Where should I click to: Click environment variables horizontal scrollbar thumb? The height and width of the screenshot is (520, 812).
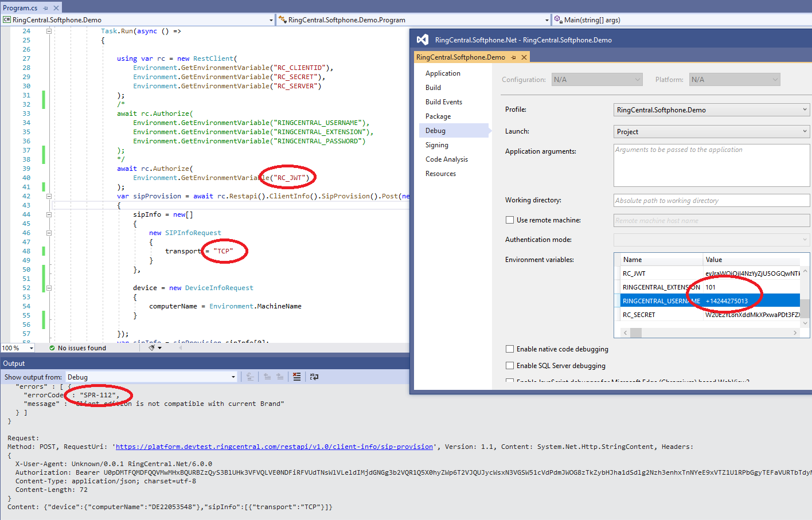pyautogui.click(x=635, y=333)
